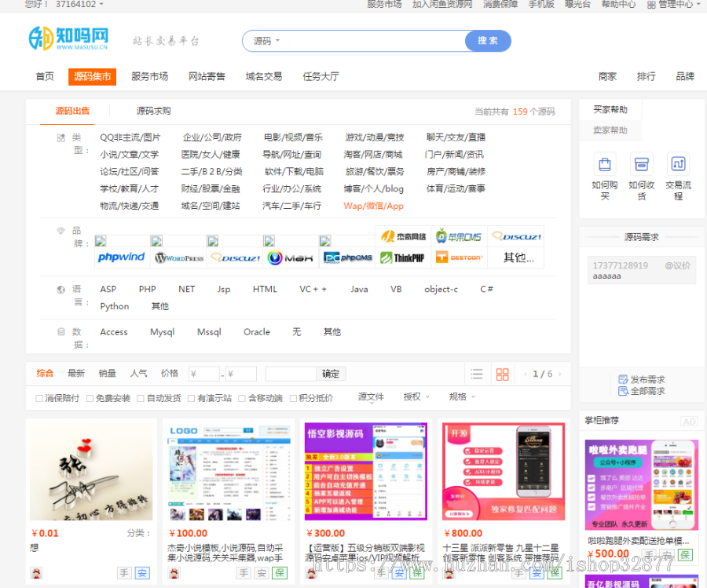Open the 交易流程 chart icon
The image size is (707, 588).
click(678, 164)
